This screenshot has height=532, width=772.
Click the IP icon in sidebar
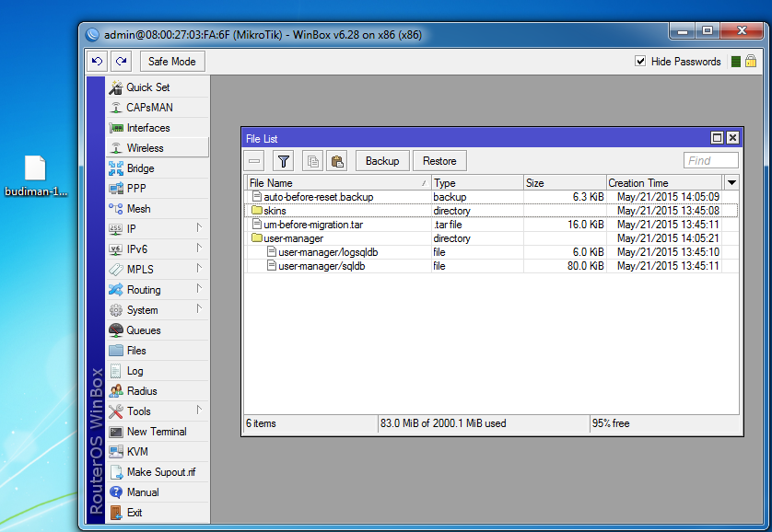(116, 228)
